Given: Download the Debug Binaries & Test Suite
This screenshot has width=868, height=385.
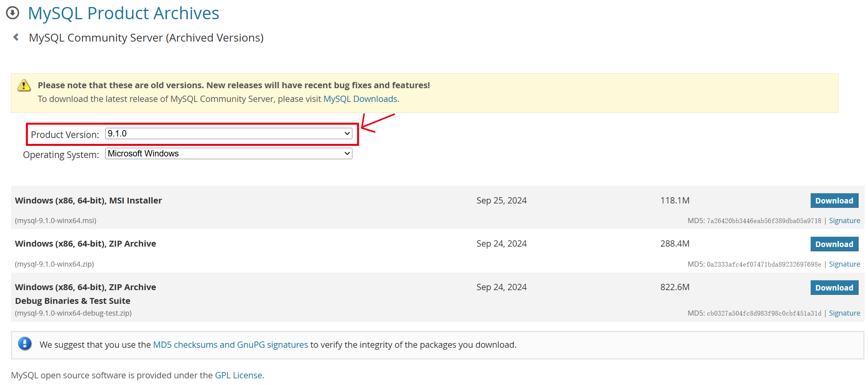Looking at the screenshot, I should tap(834, 288).
